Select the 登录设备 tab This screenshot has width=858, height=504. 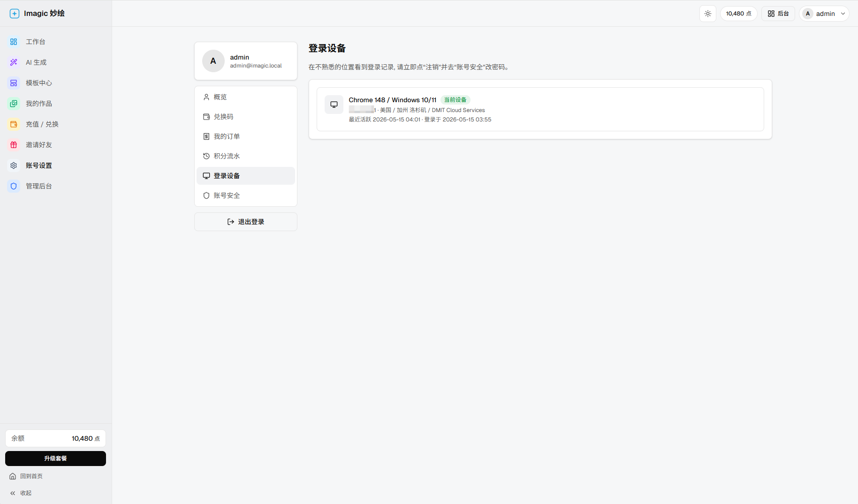point(246,176)
